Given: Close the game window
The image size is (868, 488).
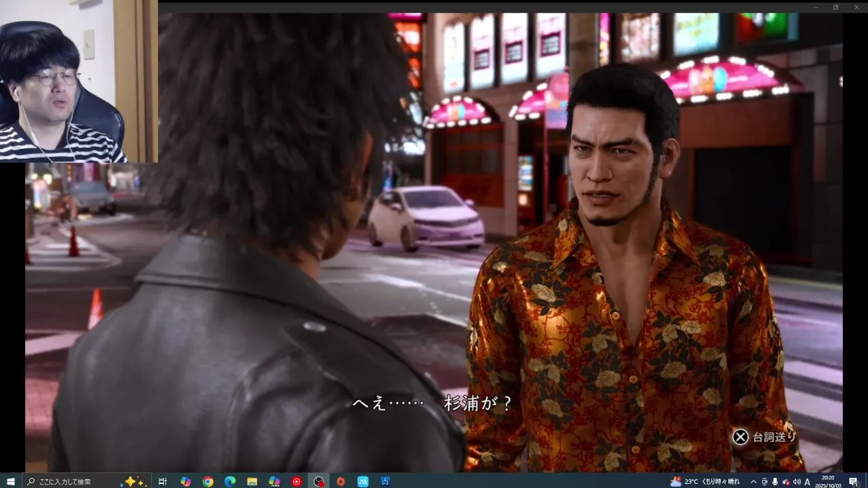Looking at the screenshot, I should (x=856, y=7).
